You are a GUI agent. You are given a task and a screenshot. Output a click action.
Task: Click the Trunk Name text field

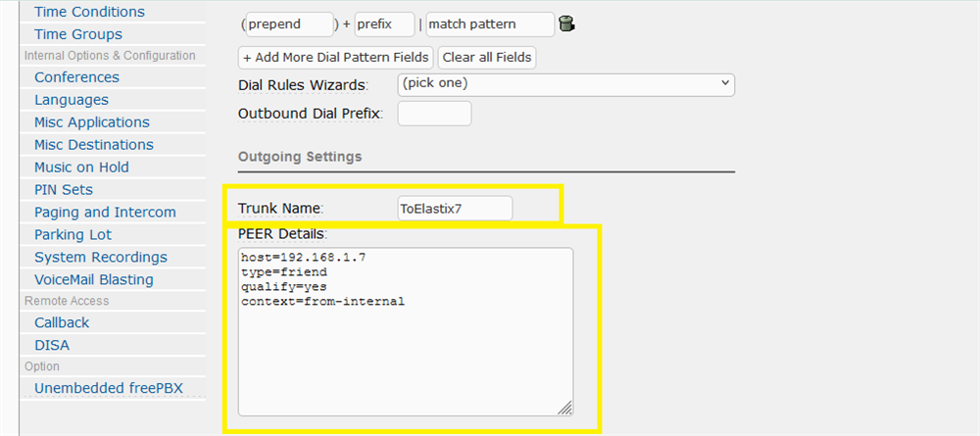click(x=454, y=209)
